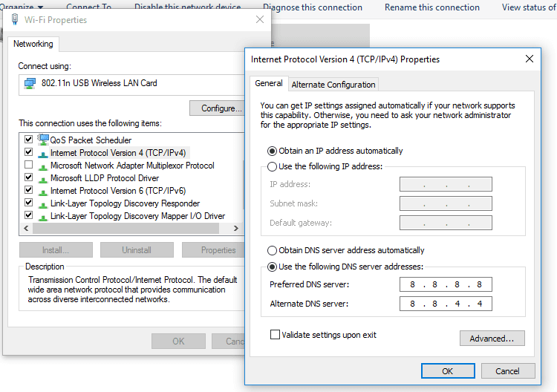557x392 pixels.
Task: Click the Install button
Action: 56,250
